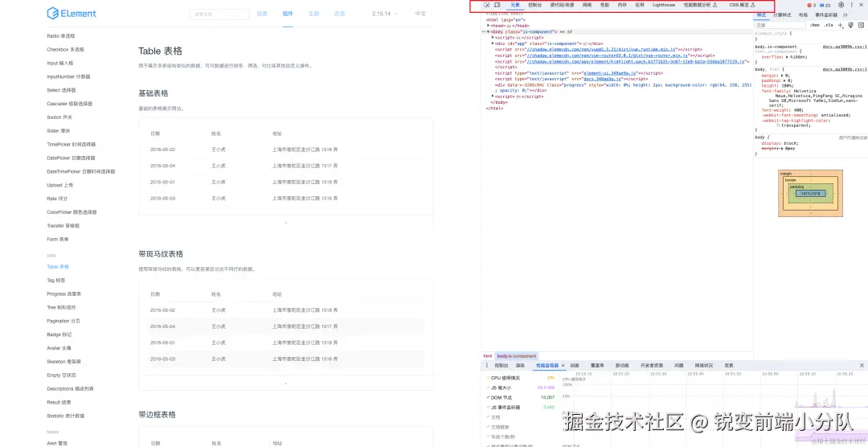Select the inspect element picker icon
This screenshot has height=447, width=868.
pyautogui.click(x=487, y=5)
